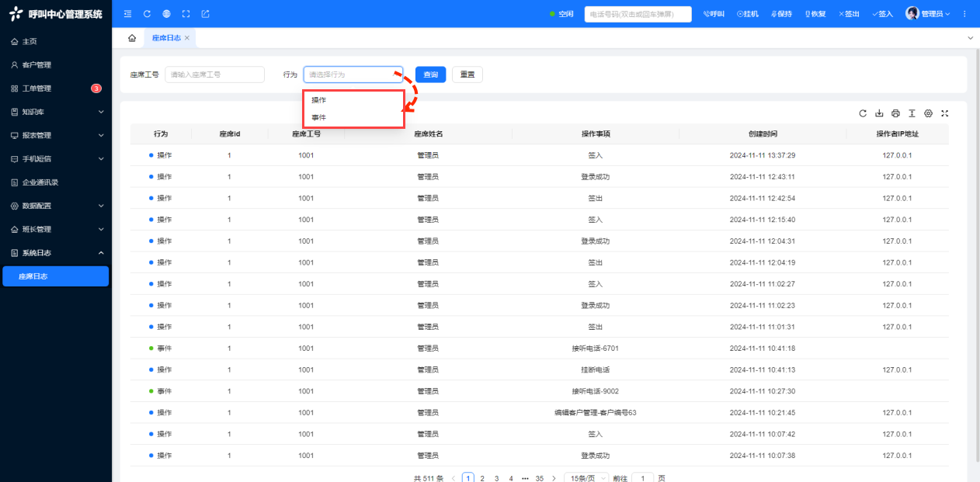Click the table export download icon
This screenshot has height=482, width=980.
tap(879, 113)
